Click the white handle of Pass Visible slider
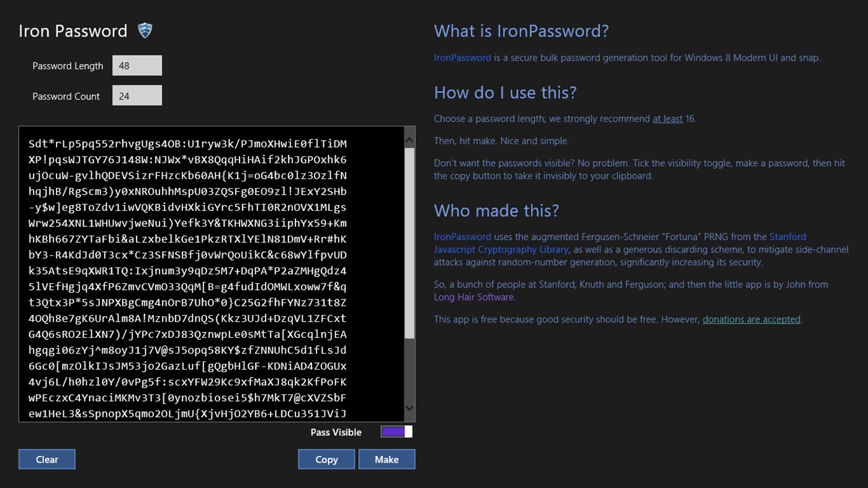868x488 pixels. click(407, 431)
